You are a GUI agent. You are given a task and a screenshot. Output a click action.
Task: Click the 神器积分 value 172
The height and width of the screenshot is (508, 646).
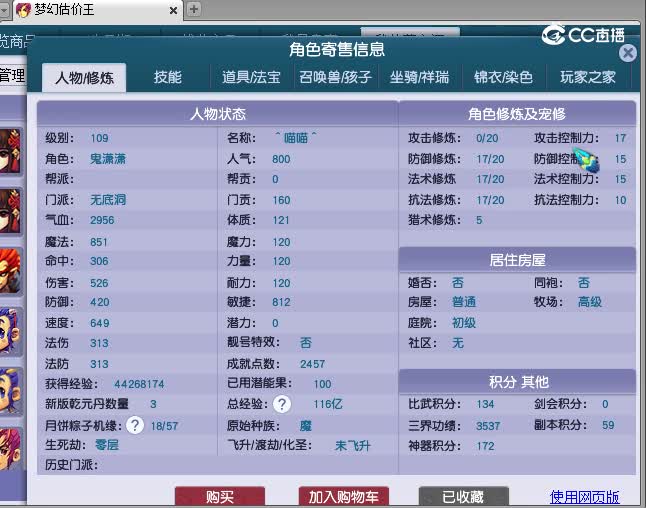tap(485, 446)
